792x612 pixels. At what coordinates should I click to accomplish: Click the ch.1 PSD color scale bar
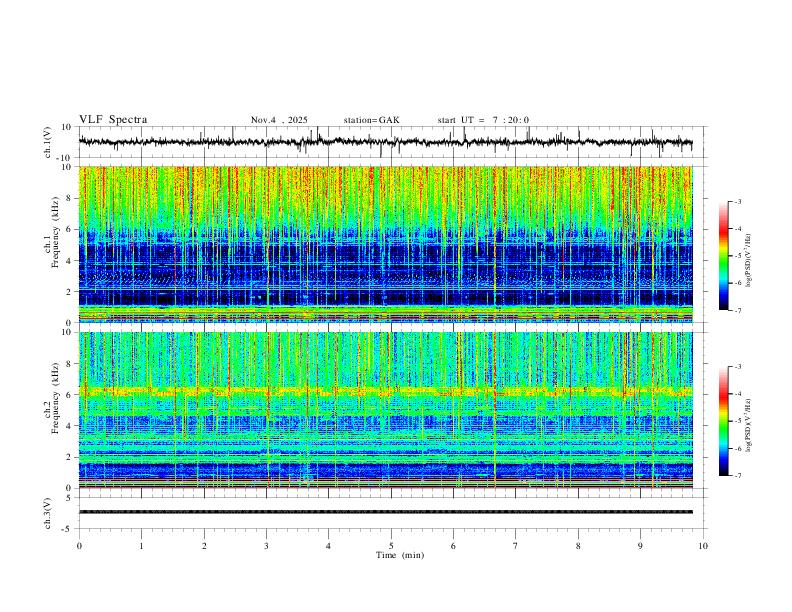[723, 256]
